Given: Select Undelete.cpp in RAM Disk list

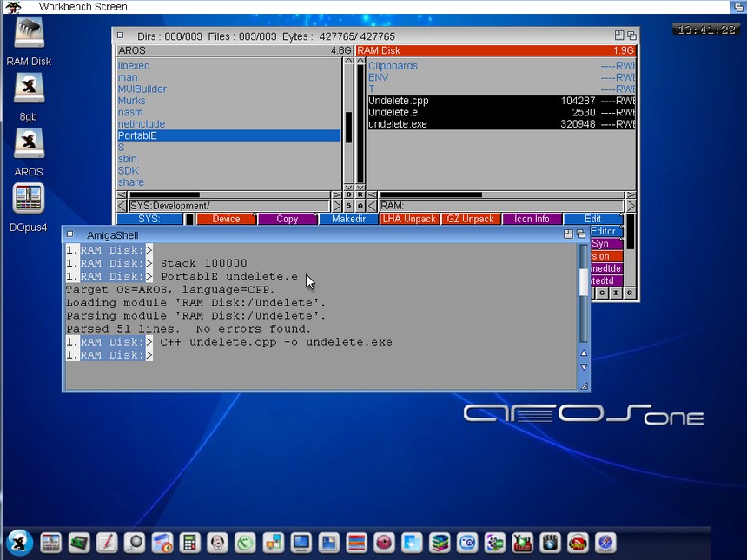Looking at the screenshot, I should point(482,102).
